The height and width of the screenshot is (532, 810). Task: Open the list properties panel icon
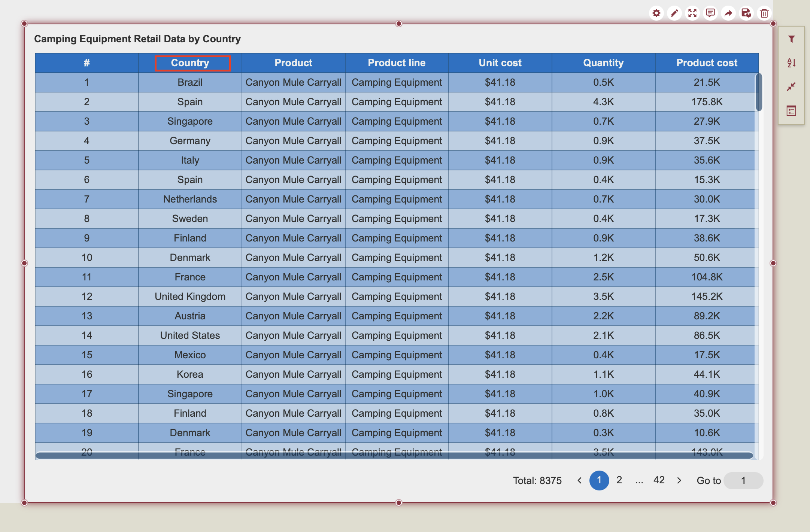[x=791, y=111]
